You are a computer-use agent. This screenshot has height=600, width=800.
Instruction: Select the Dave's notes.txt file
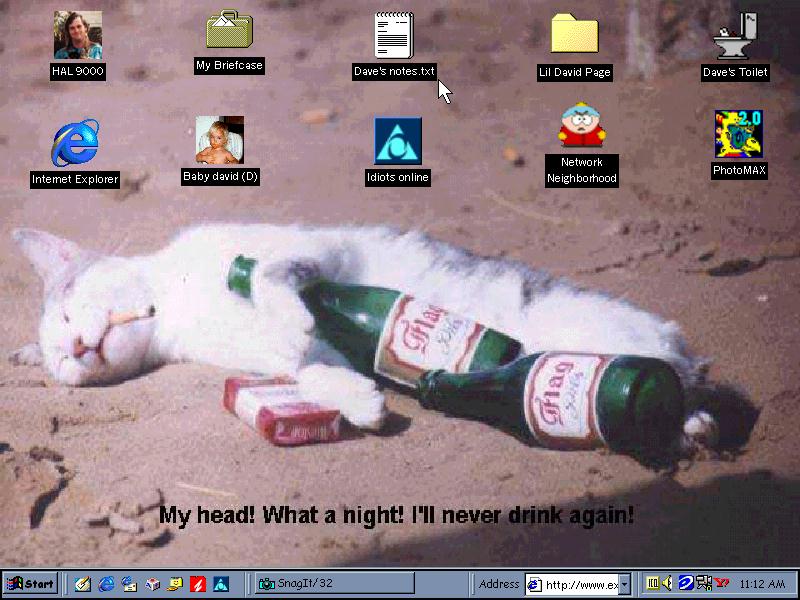coord(394,35)
